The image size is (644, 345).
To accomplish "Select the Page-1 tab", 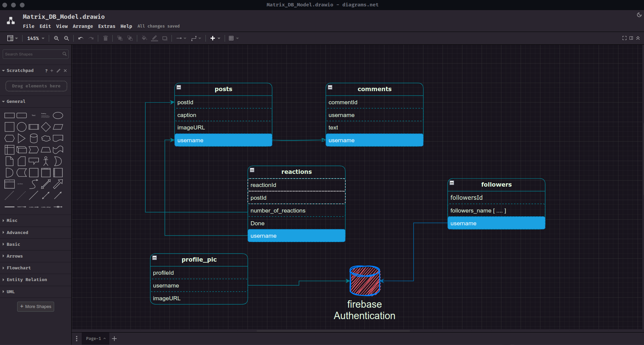I will point(93,338).
